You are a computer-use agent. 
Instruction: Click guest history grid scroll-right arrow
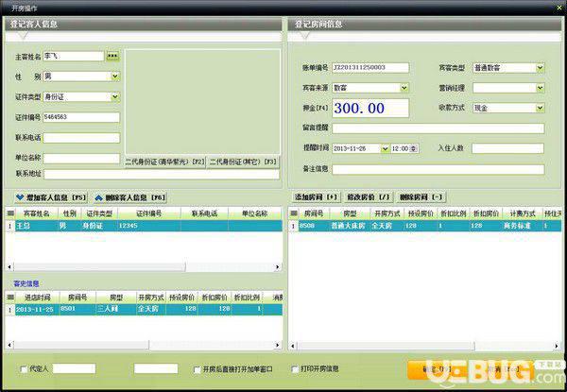[x=278, y=345]
